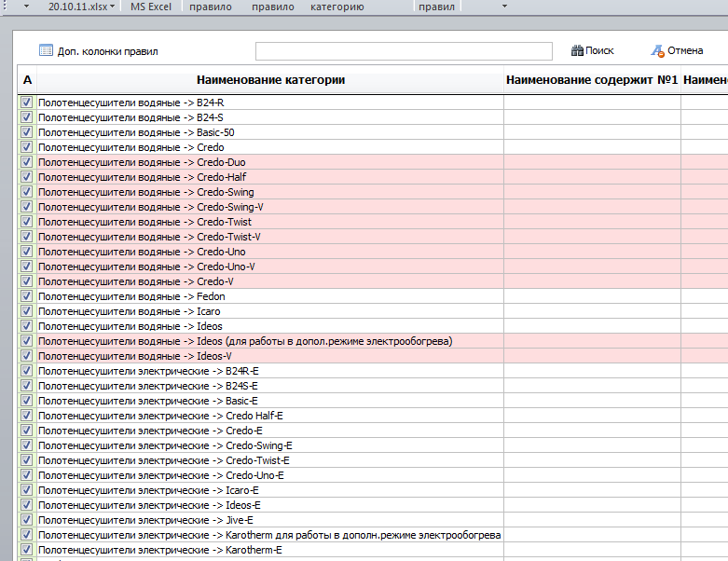Sort by column header A

click(x=27, y=80)
